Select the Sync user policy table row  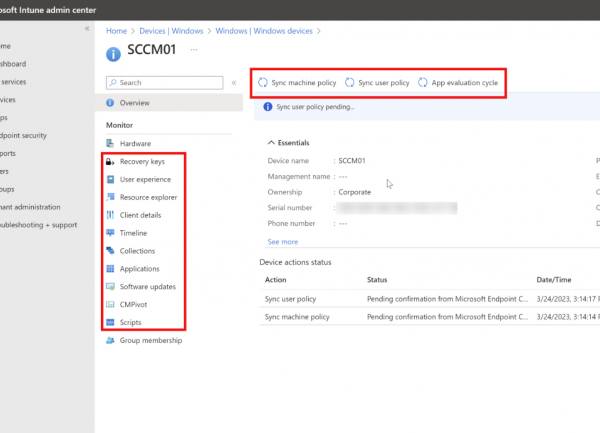click(x=430, y=299)
